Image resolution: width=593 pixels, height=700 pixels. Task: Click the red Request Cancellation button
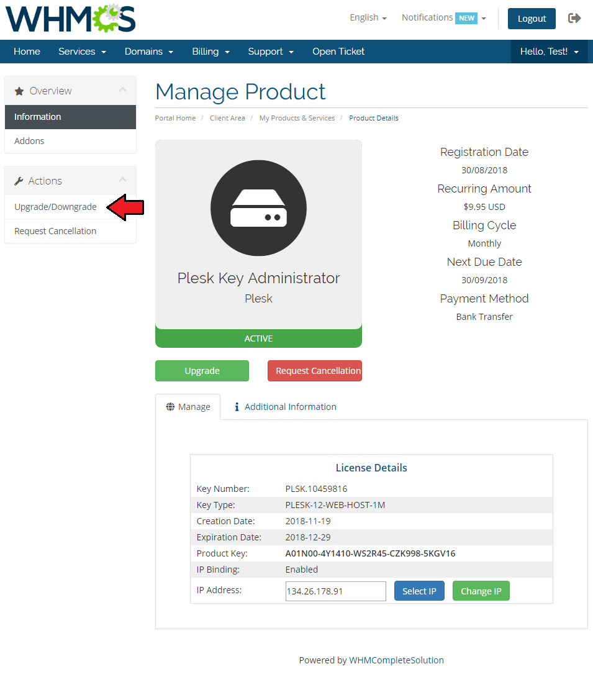tap(315, 371)
